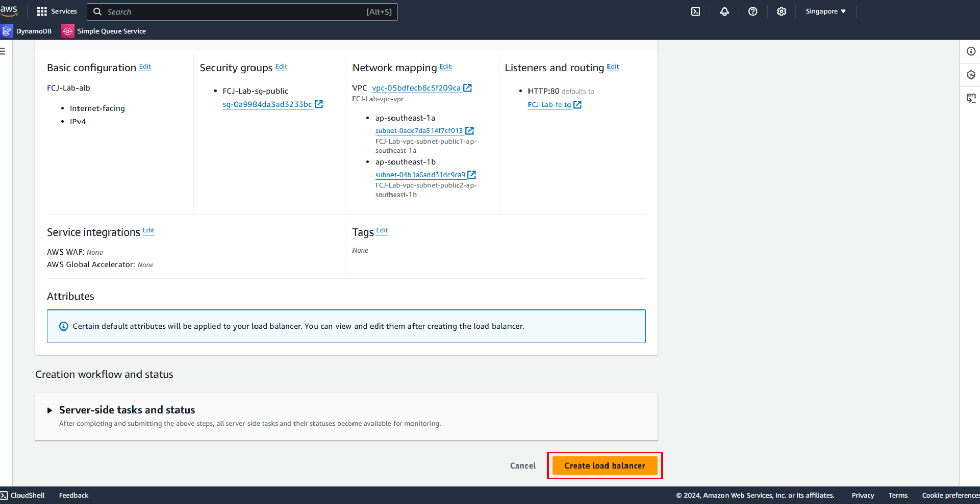This screenshot has height=504, width=980.
Task: Click the external link icon beside sg-0a9984da3ad3233bc
Action: point(319,104)
